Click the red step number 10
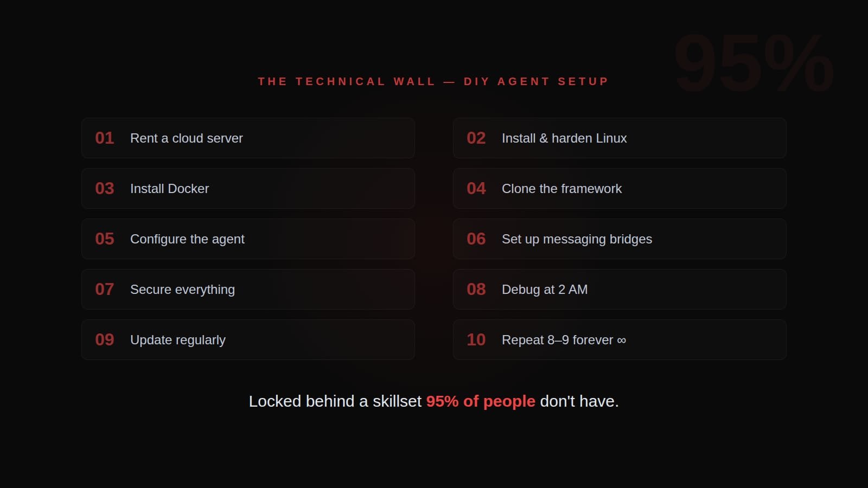The image size is (868, 488). coord(476,339)
